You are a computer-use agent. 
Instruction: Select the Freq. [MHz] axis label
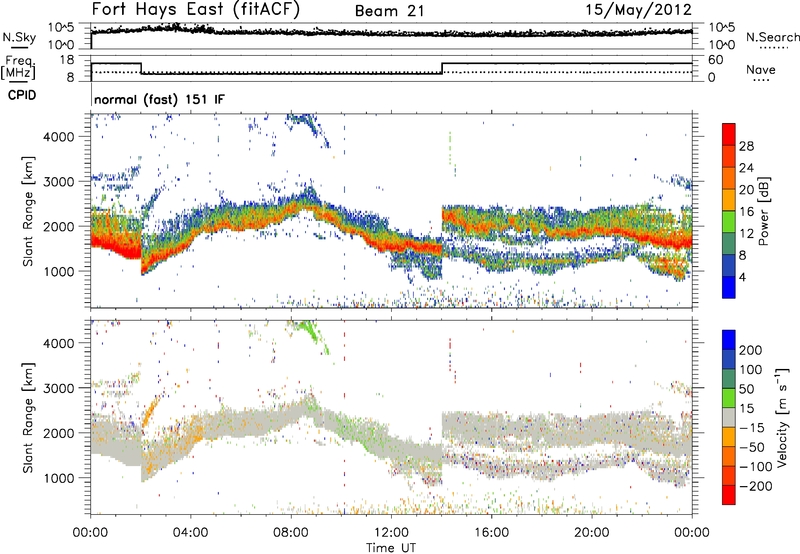pyautogui.click(x=19, y=67)
